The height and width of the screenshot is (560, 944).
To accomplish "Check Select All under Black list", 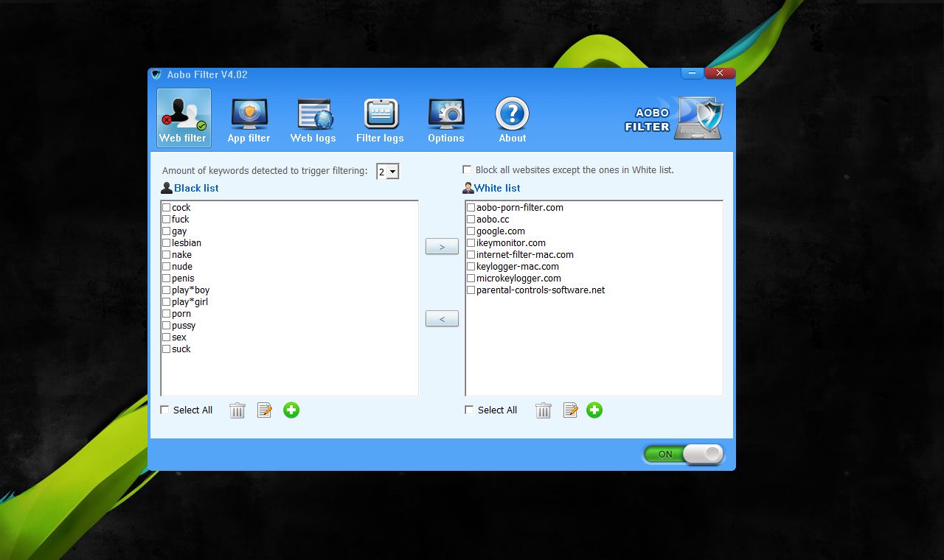I will [x=165, y=410].
